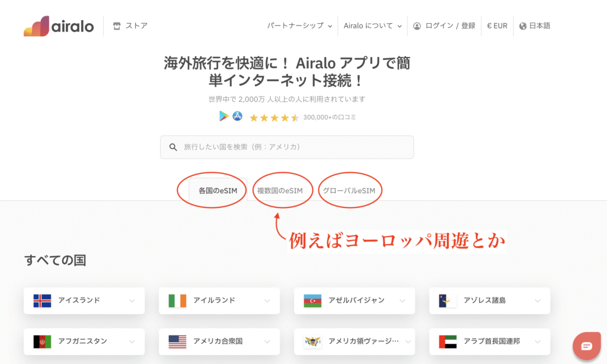
Task: Click the Azores flag icon
Action: 448,301
